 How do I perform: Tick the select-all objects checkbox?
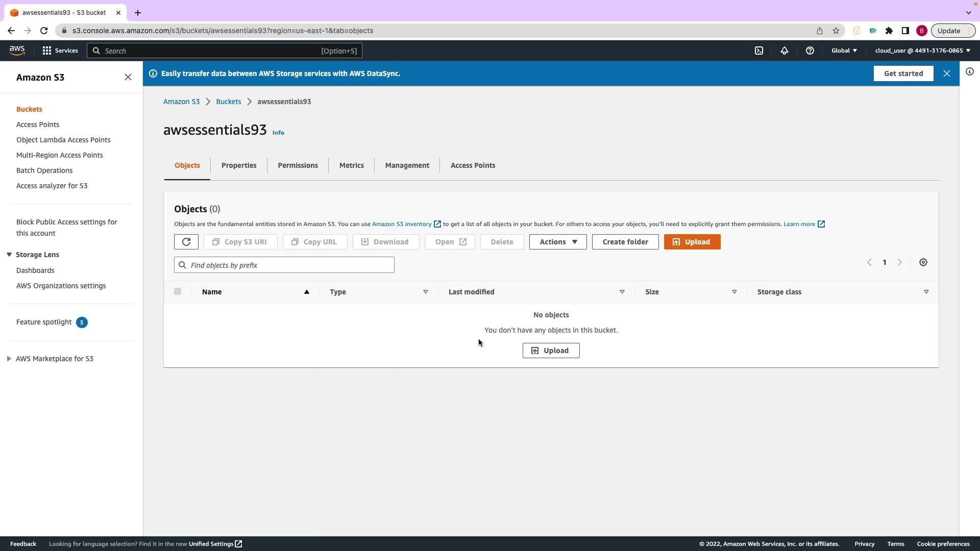pyautogui.click(x=178, y=292)
